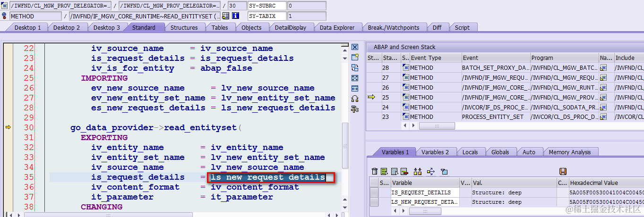This screenshot has width=644, height=217.
Task: Click the headphones services icon in vertical toolbar
Action: tap(355, 99)
